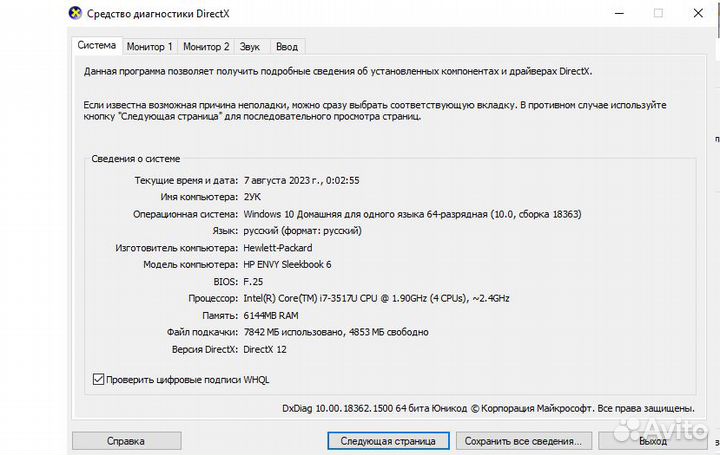
Task: Click the language value русский (формат: русский)
Action: pyautogui.click(x=303, y=230)
